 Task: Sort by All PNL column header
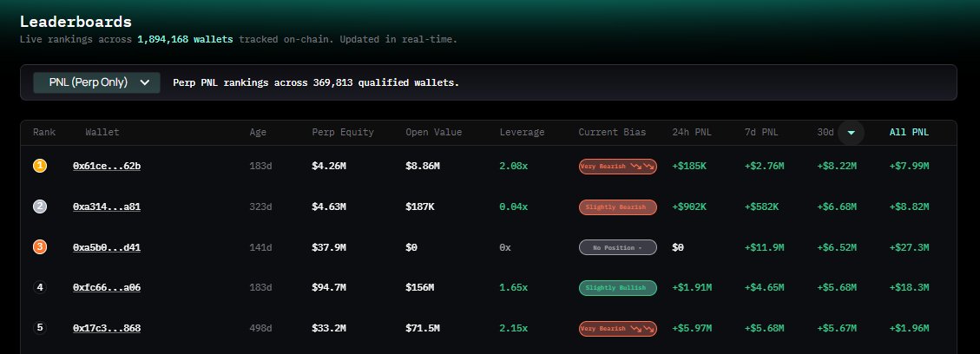point(910,133)
